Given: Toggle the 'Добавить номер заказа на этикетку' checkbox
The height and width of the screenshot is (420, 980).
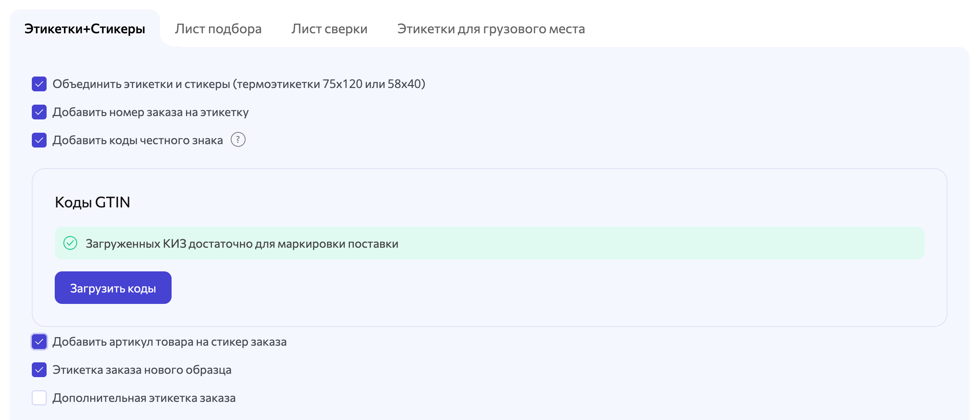Looking at the screenshot, I should tap(39, 112).
